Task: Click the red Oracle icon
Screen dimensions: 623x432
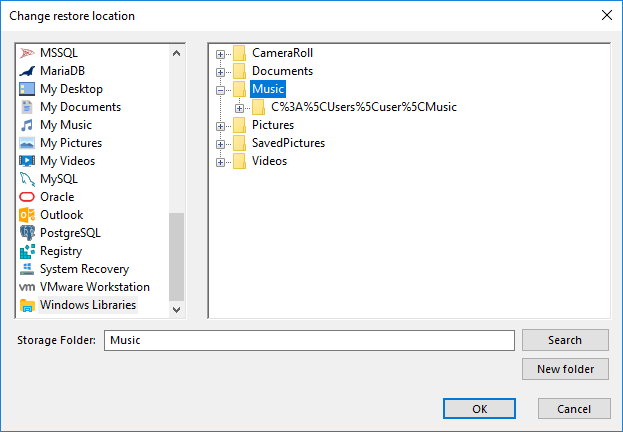Action: 27,197
